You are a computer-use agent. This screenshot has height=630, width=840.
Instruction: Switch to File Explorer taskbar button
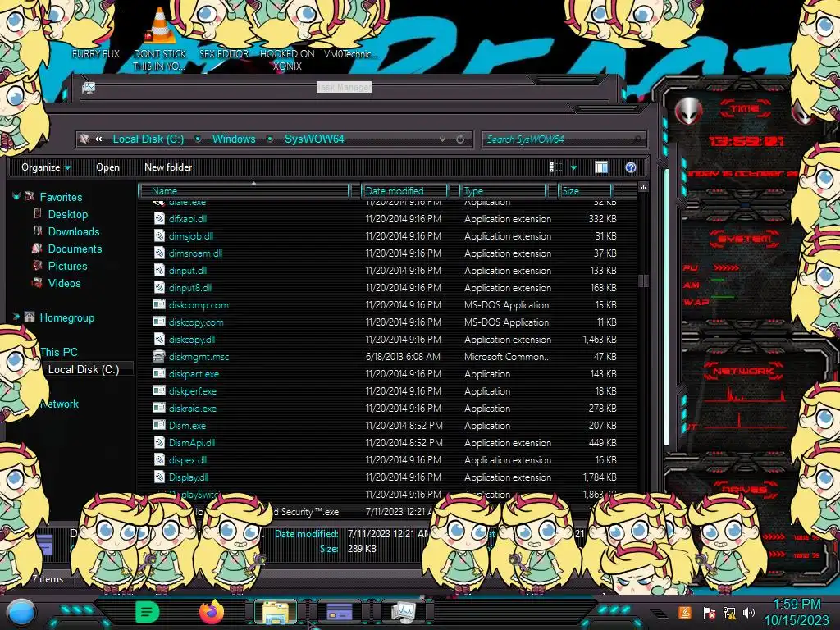276,612
